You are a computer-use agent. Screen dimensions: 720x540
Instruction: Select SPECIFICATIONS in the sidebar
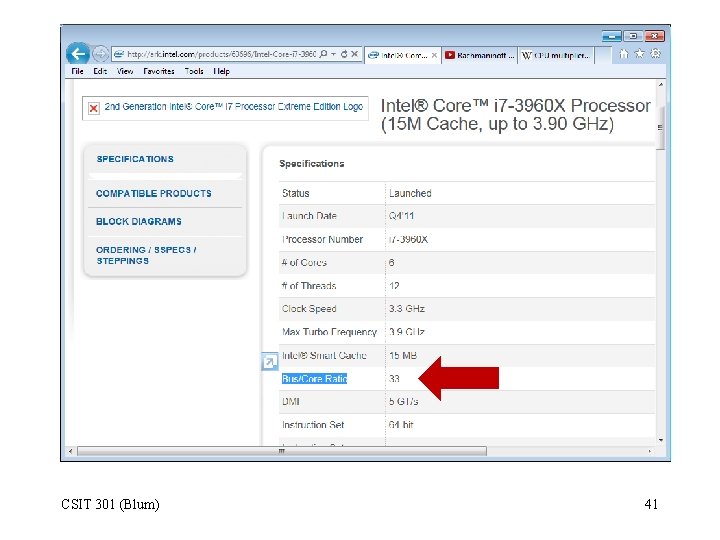(135, 159)
